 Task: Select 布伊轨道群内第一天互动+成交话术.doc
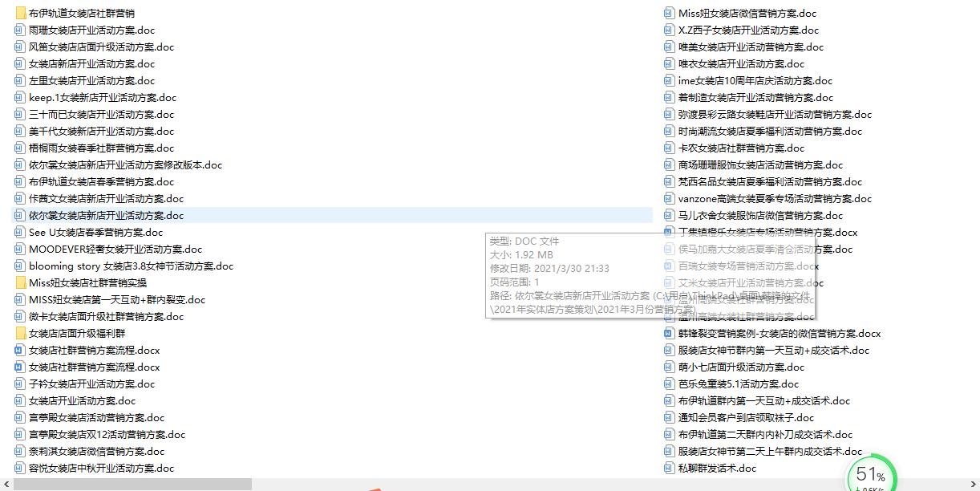point(763,400)
